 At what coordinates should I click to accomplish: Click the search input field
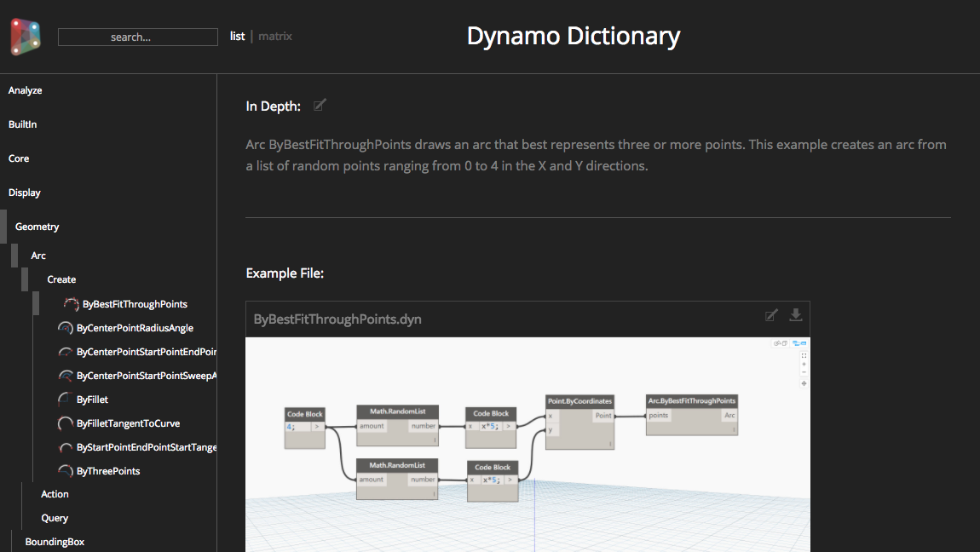tap(138, 37)
